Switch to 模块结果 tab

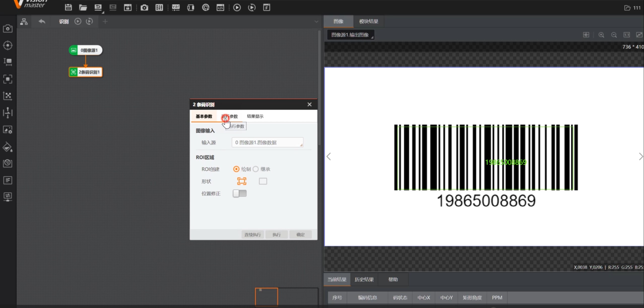click(x=369, y=21)
